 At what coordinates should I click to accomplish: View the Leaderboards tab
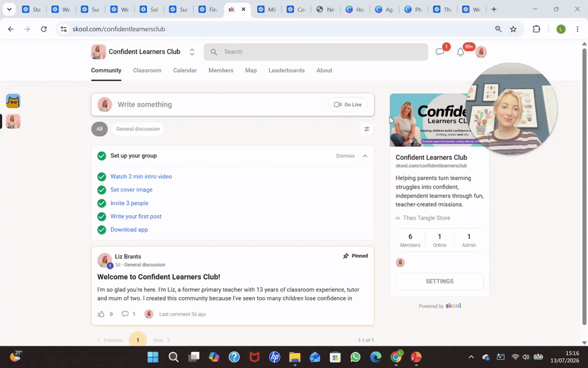(x=287, y=70)
